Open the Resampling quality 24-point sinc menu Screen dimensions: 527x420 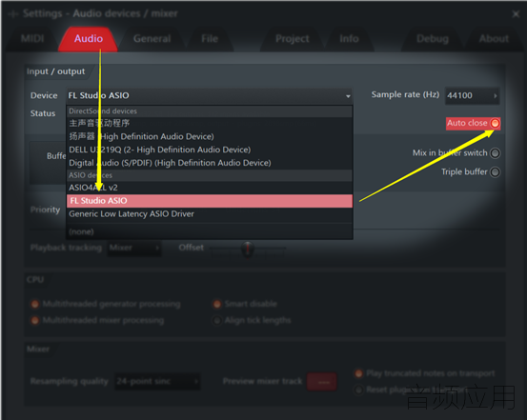[157, 381]
